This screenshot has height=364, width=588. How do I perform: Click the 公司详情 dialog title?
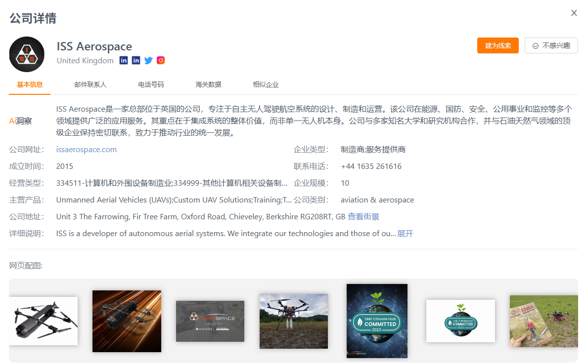33,18
